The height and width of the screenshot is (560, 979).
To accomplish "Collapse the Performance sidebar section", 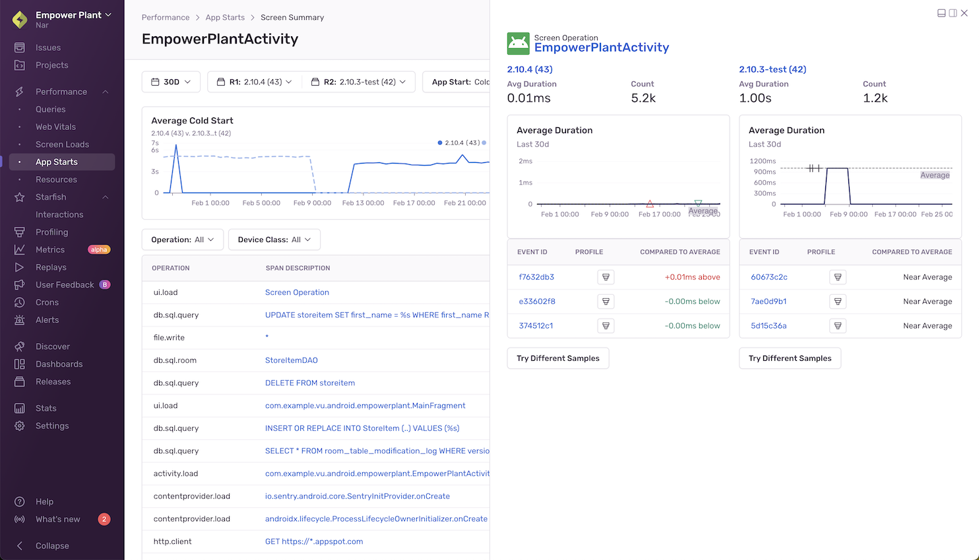I will pyautogui.click(x=106, y=92).
